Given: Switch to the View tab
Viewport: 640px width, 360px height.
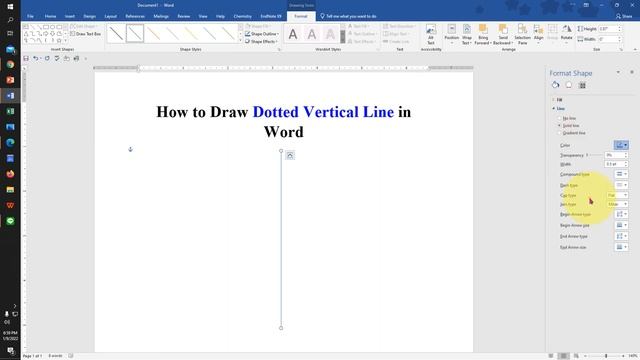Looking at the screenshot, I should click(203, 16).
